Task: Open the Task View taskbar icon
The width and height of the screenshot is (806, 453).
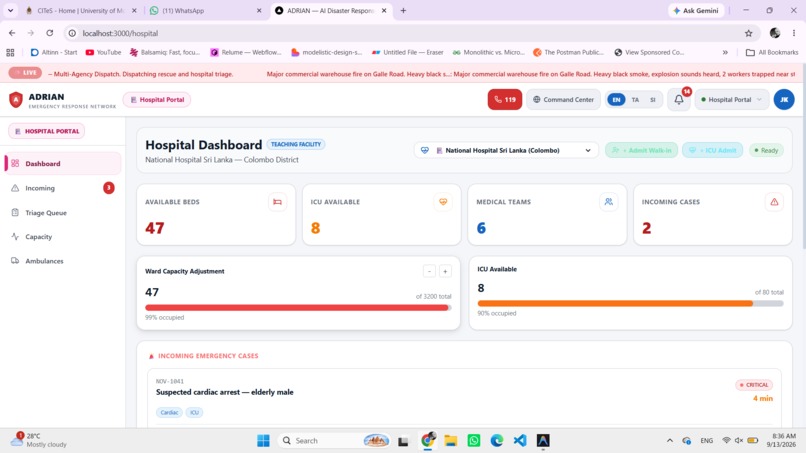Action: click(x=403, y=441)
